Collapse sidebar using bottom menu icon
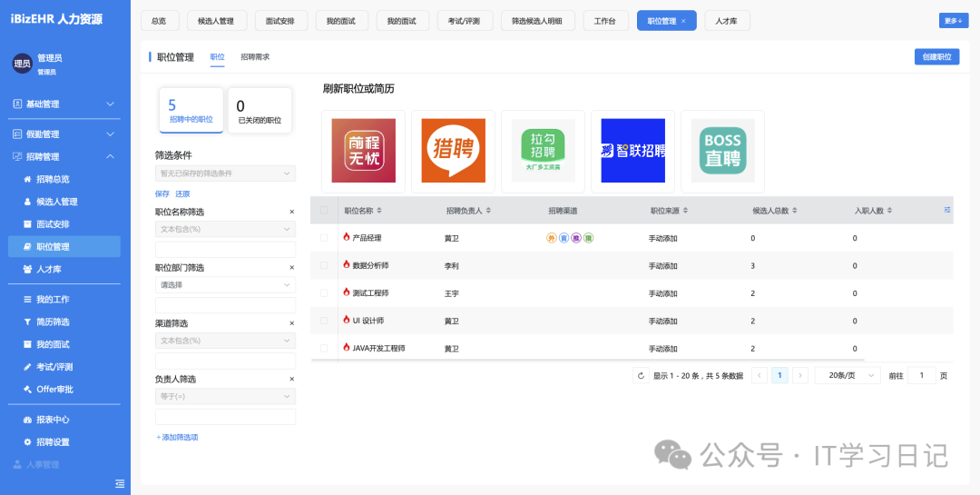 pyautogui.click(x=120, y=482)
